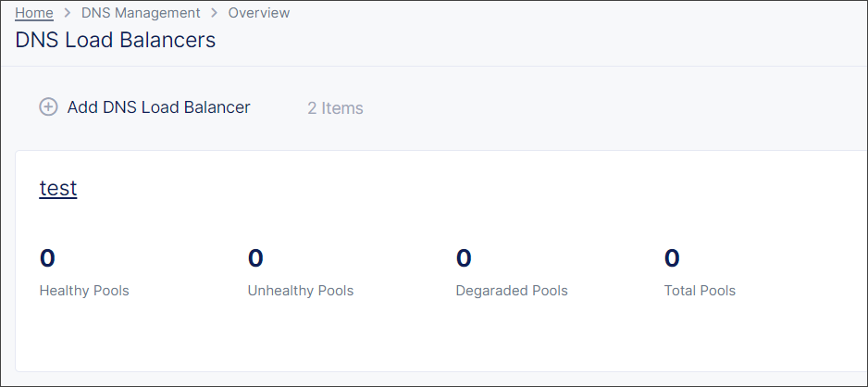Screen dimensions: 868x387
Task: Click the chevron after Home in breadcrumb
Action: coord(68,13)
